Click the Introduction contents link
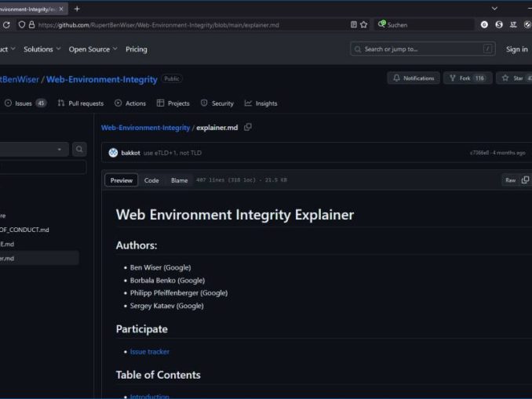The height and width of the screenshot is (399, 532). [x=150, y=396]
